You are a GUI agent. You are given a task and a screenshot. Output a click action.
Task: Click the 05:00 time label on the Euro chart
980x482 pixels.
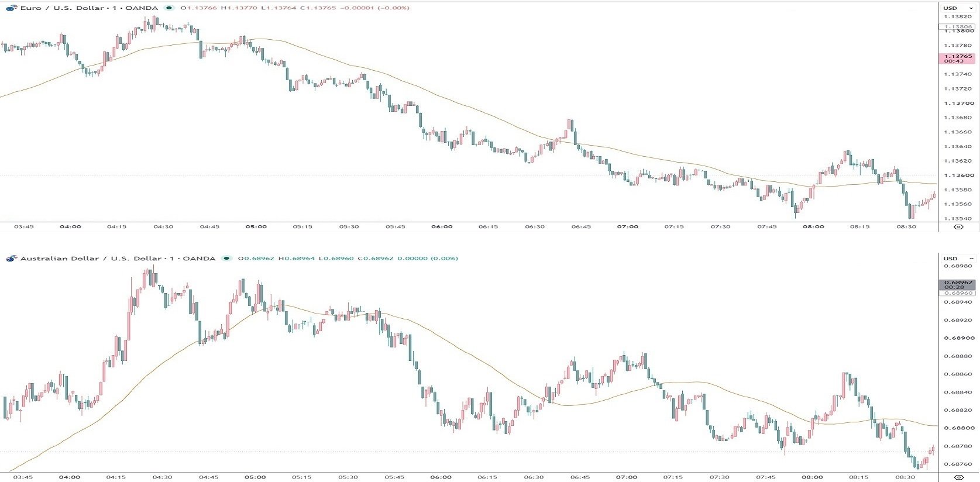click(256, 227)
